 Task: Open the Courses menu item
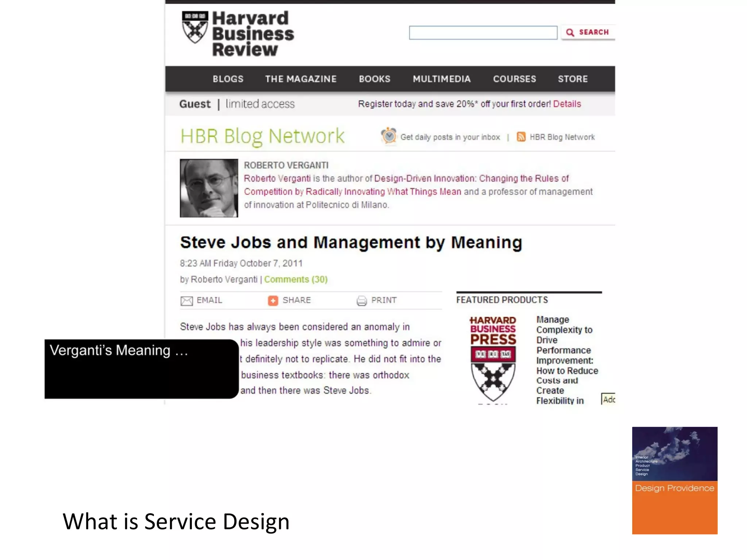[515, 79]
